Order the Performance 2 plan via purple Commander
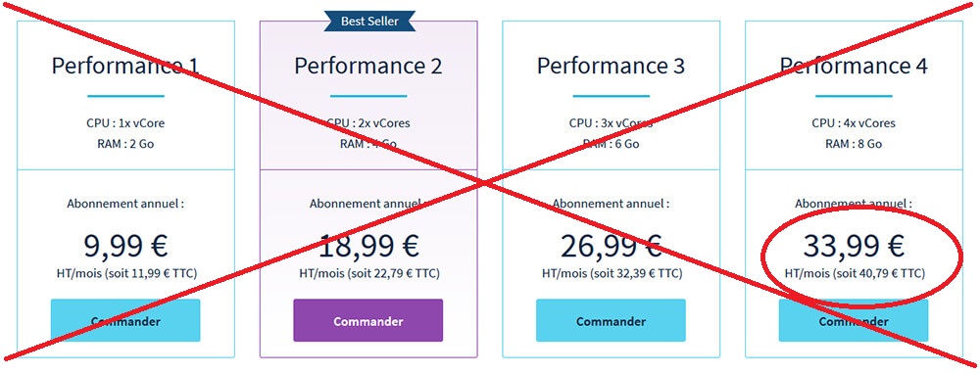This screenshot has width=980, height=374. pos(368,320)
